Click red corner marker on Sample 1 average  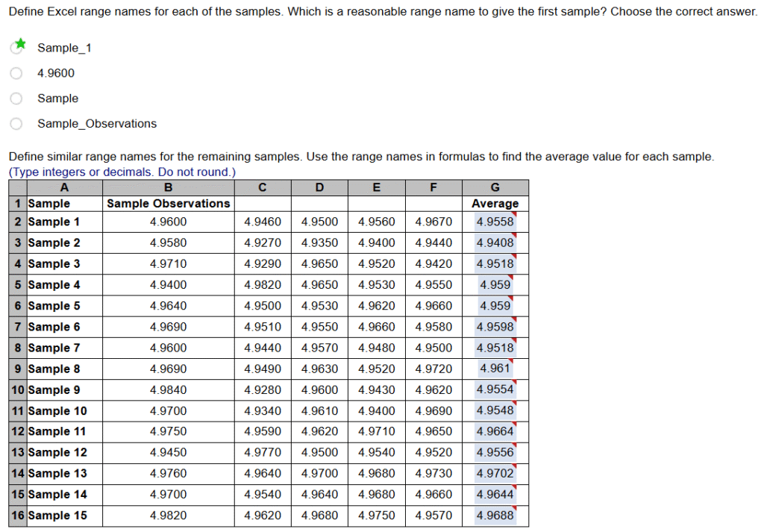[512, 214]
